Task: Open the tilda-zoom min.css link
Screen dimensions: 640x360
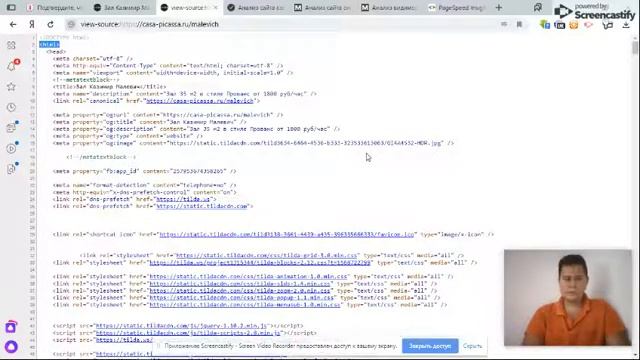Action: coord(240,291)
